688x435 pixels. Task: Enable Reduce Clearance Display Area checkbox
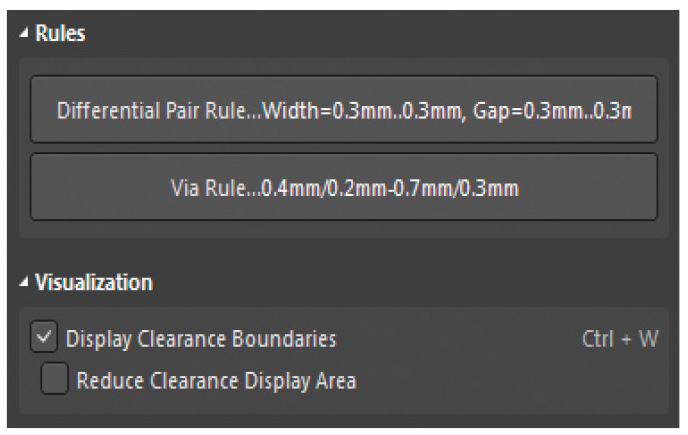pos(55,380)
